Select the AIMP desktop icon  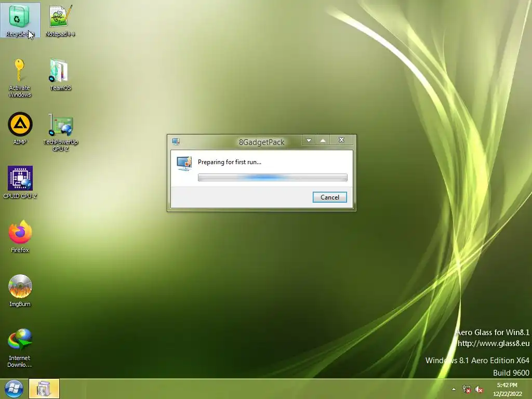click(20, 128)
